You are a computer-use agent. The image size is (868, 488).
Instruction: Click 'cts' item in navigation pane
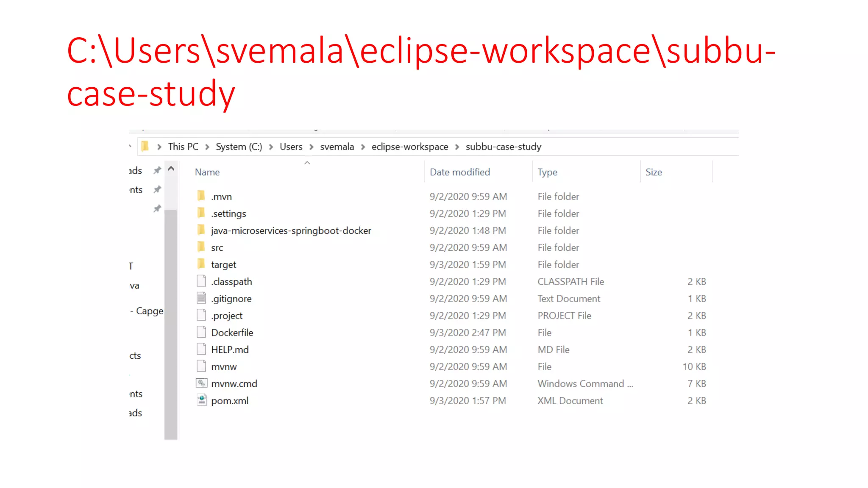[135, 355]
